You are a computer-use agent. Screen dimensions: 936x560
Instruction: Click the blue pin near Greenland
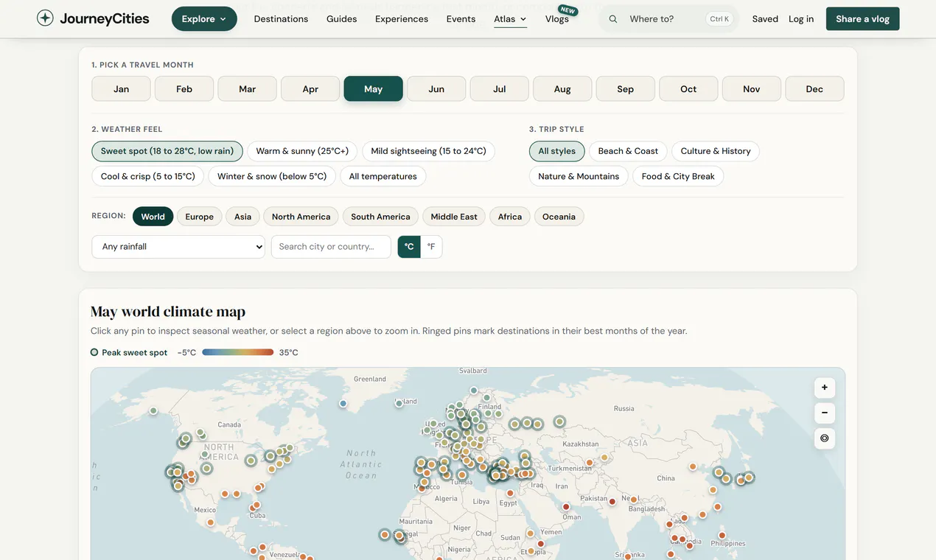(x=343, y=403)
